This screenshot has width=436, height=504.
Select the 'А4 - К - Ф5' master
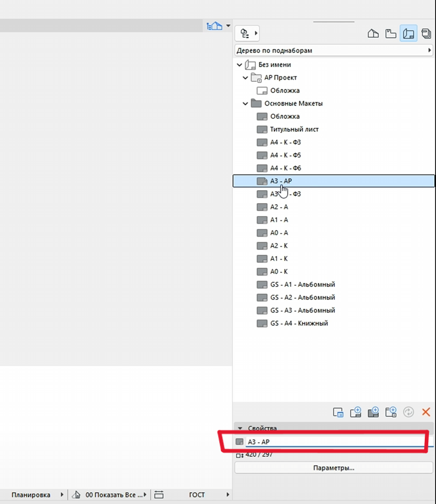coord(286,155)
